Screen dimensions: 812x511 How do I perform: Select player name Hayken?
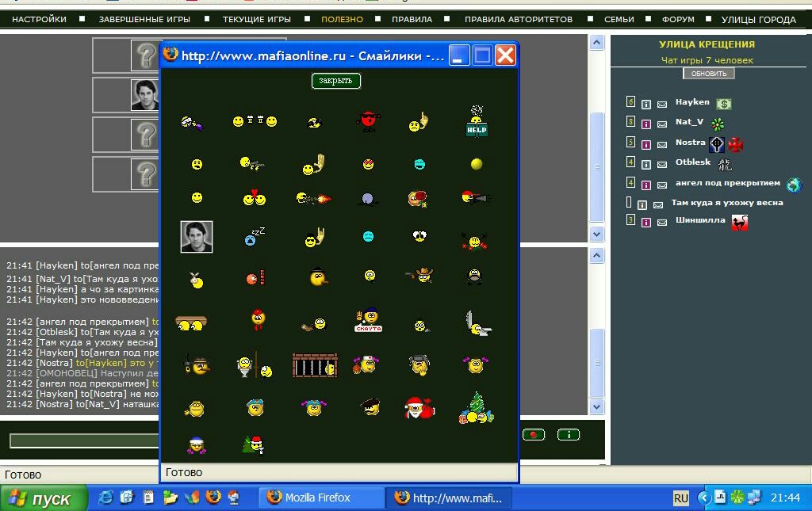click(691, 102)
